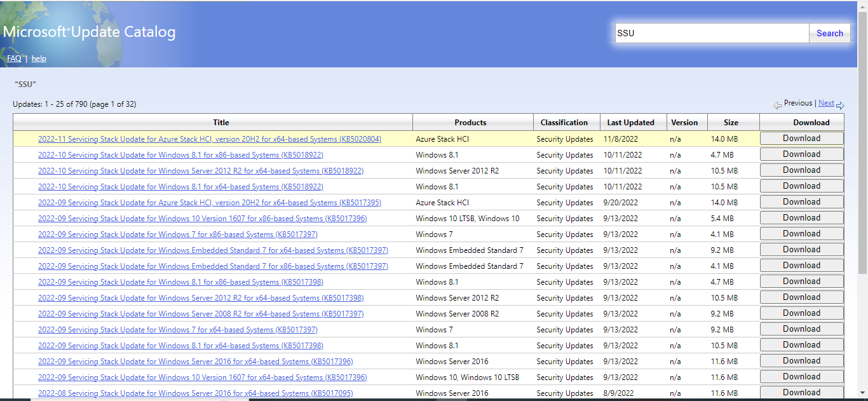The height and width of the screenshot is (401, 868).
Task: Download KB5017398 Windows 8.1 x86 update
Action: pyautogui.click(x=801, y=282)
